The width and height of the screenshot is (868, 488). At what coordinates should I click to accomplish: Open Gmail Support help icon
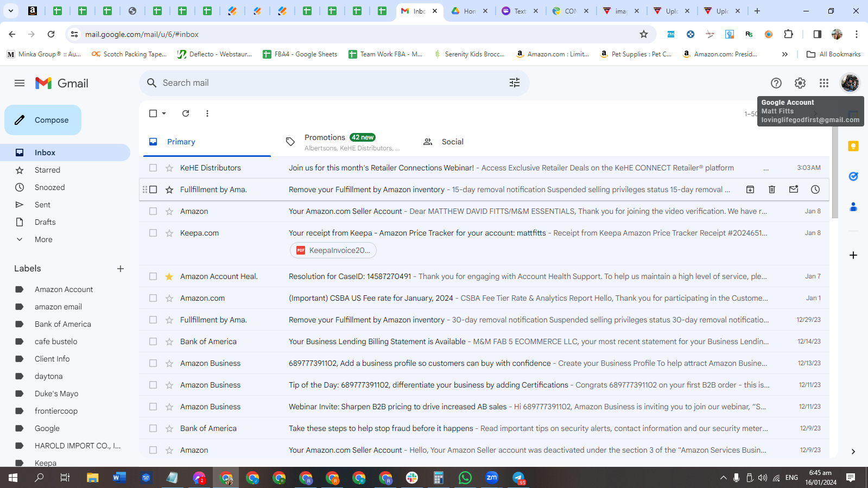click(x=776, y=83)
